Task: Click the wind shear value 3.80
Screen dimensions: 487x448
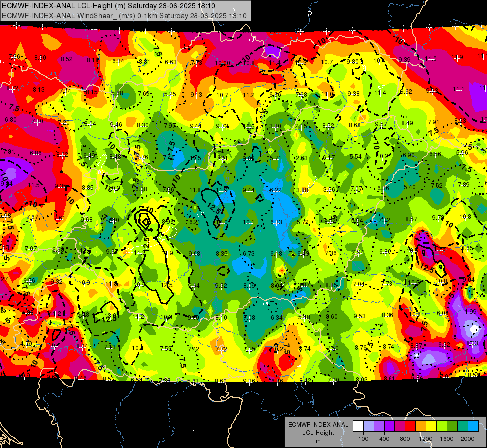Action: tap(275, 126)
